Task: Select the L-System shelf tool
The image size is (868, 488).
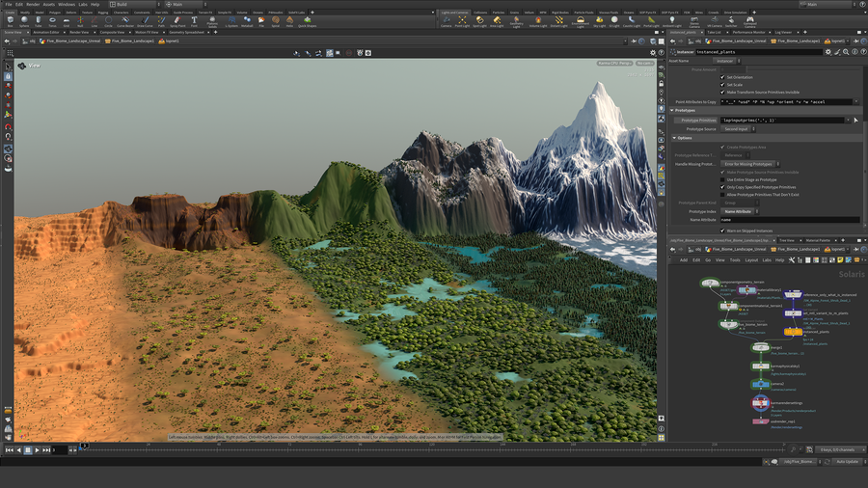Action: tap(231, 21)
